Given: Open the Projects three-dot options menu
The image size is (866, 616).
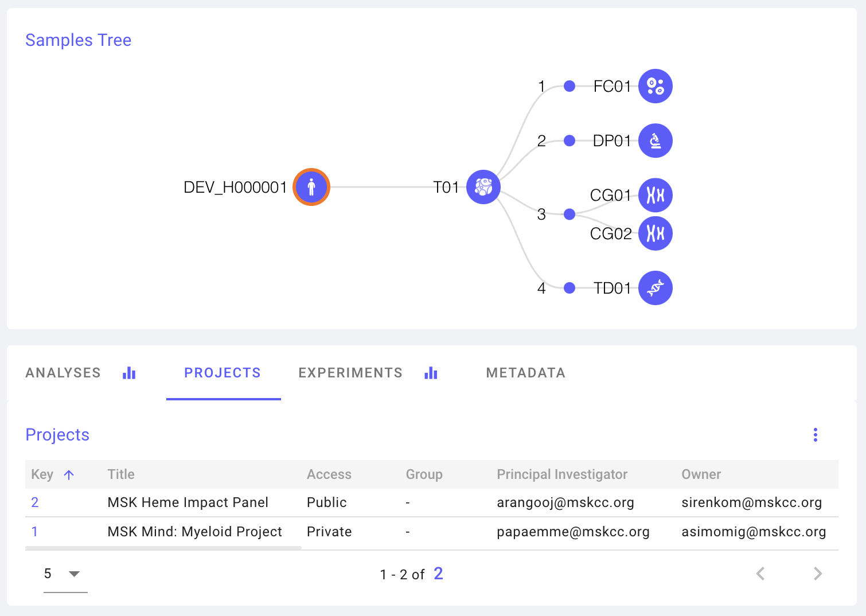Looking at the screenshot, I should coord(815,435).
